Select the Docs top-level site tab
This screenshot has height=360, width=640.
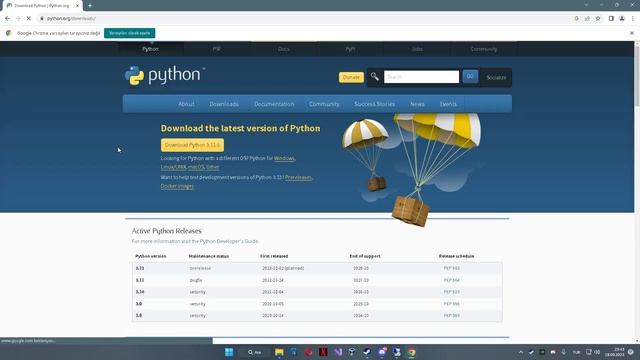click(283, 49)
